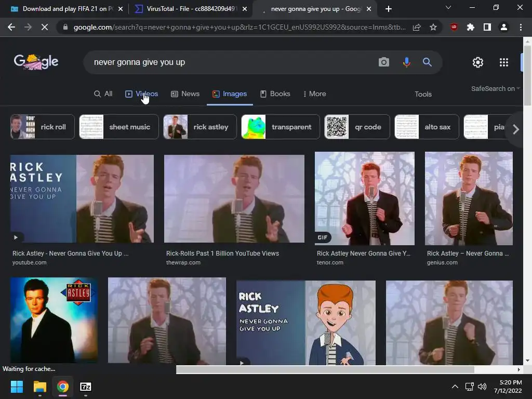Open the share this page icon

click(x=417, y=27)
